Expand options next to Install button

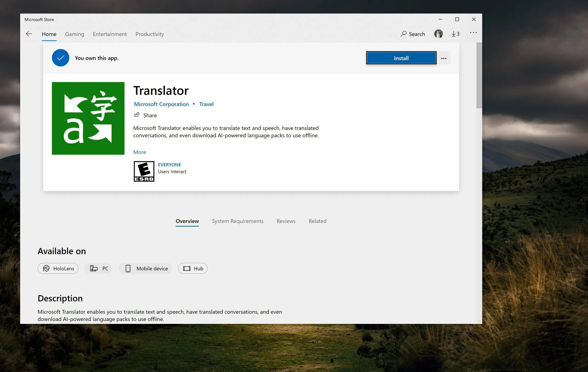[x=444, y=58]
